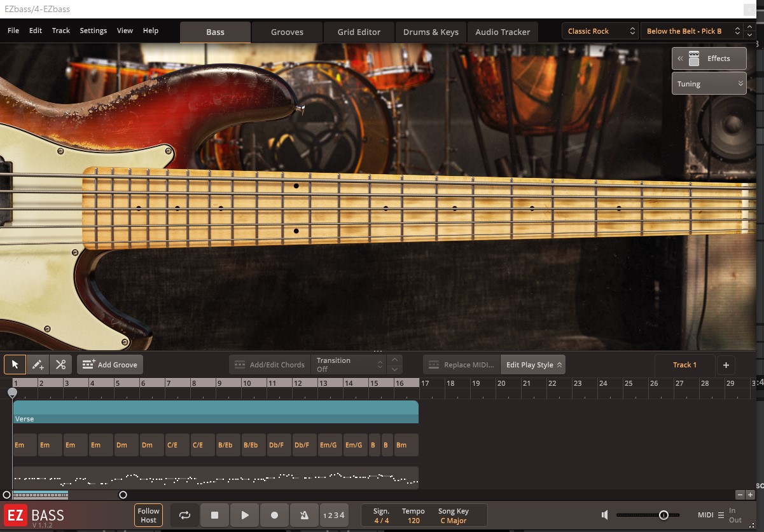This screenshot has width=764, height=532.
Task: Select the C/E chord block at bar 7
Action: tap(177, 445)
